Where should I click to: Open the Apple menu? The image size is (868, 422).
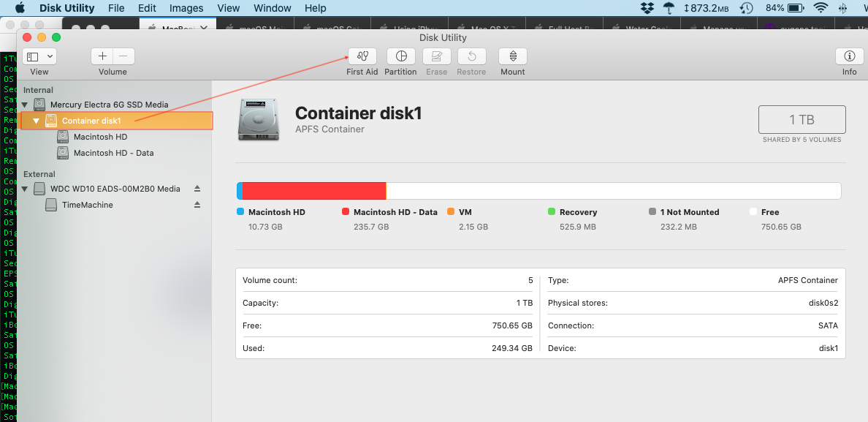pos(20,8)
